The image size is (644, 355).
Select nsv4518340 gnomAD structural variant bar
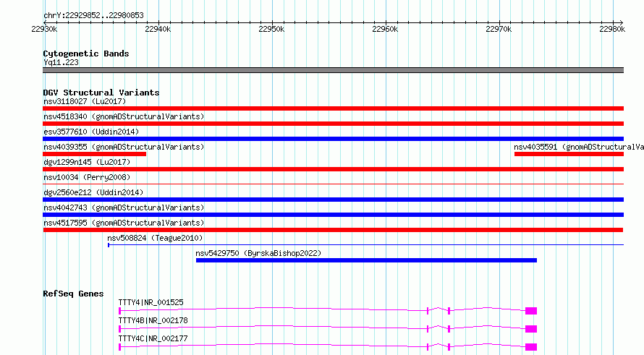tap(333, 124)
